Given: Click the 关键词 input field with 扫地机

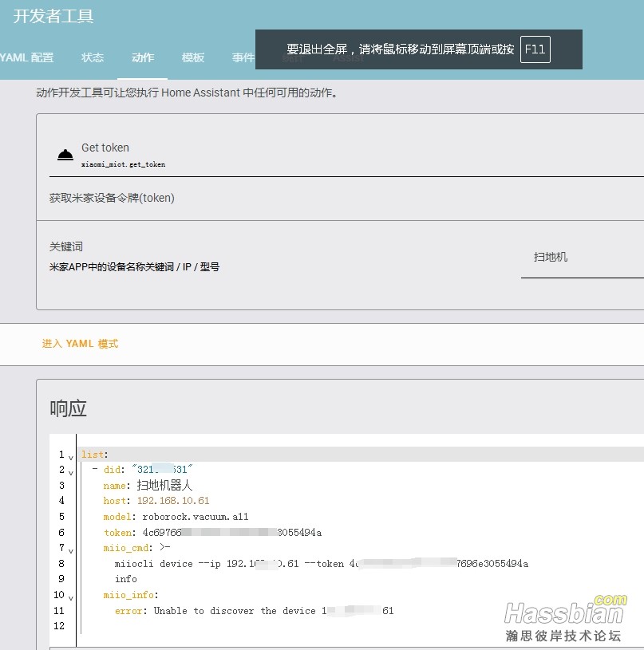Looking at the screenshot, I should pos(583,258).
